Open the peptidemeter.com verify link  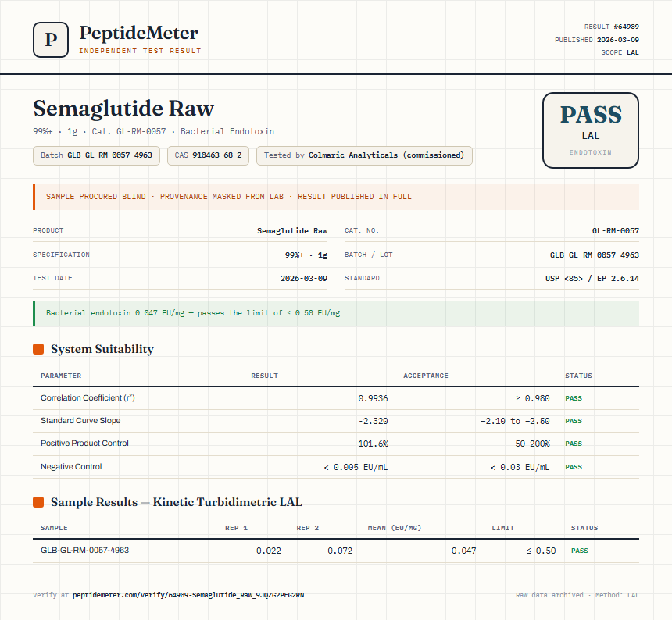pos(188,595)
